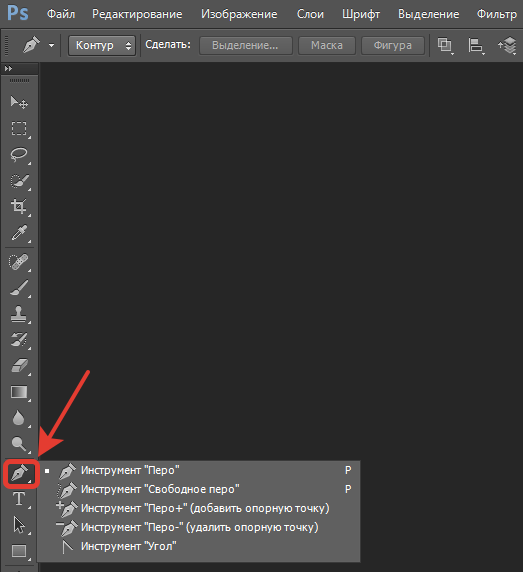
Task: Open the Изображение menu
Action: click(x=239, y=14)
